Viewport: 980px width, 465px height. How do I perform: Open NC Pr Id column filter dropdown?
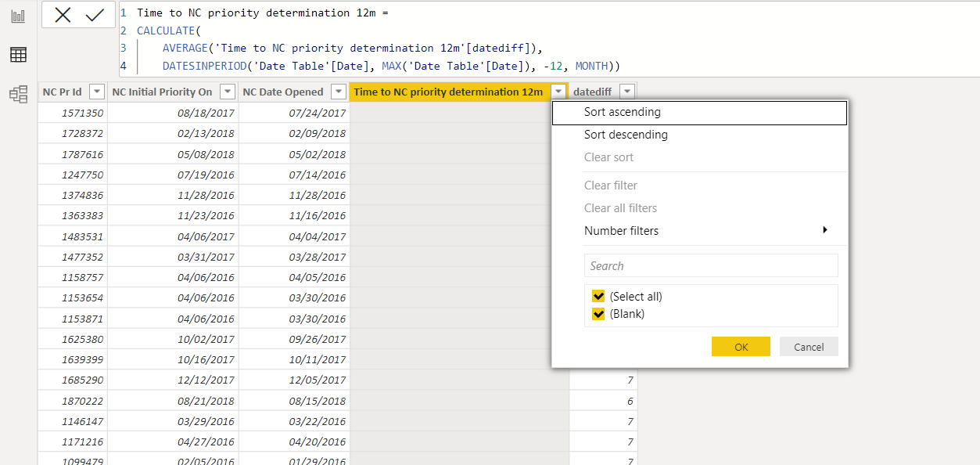tap(96, 92)
